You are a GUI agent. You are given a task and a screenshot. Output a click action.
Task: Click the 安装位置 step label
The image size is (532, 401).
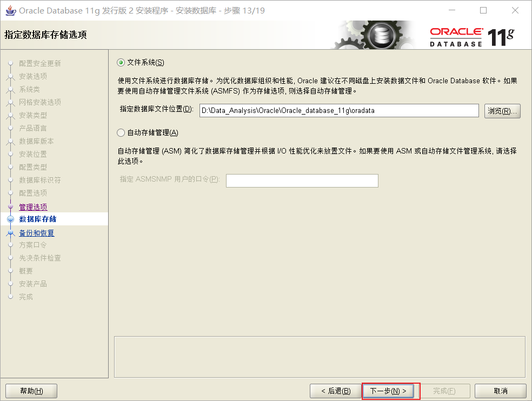click(x=32, y=154)
